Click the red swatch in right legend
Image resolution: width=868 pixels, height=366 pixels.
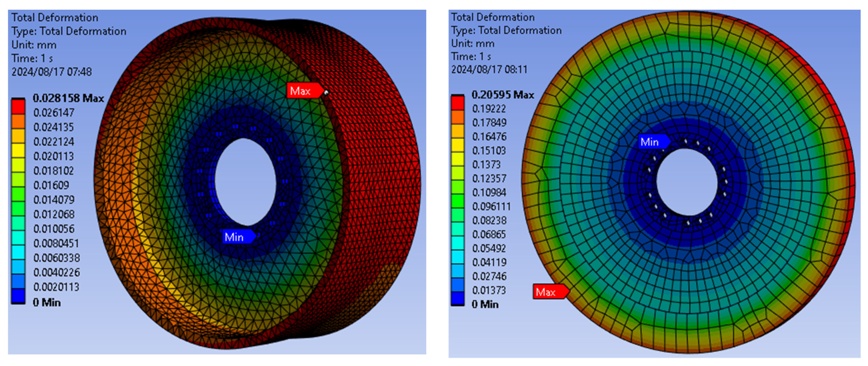[x=457, y=103]
